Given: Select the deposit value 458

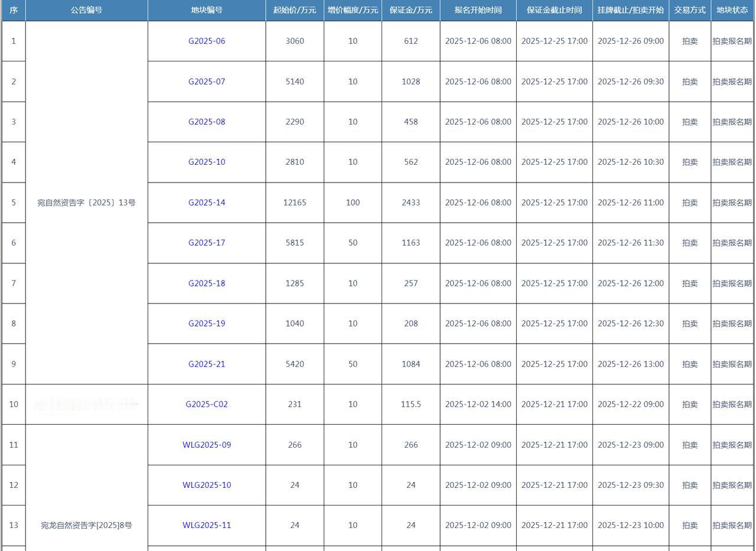Looking at the screenshot, I should pyautogui.click(x=411, y=122).
